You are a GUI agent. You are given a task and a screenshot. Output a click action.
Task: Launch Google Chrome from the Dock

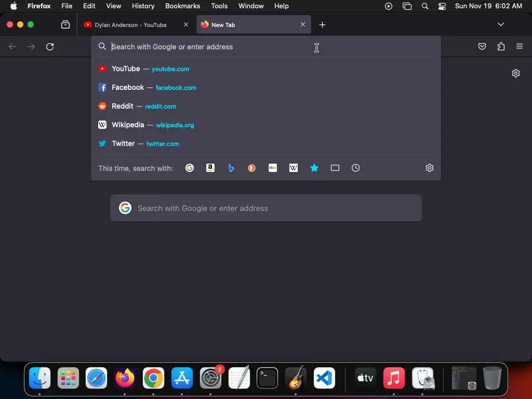coord(153,378)
